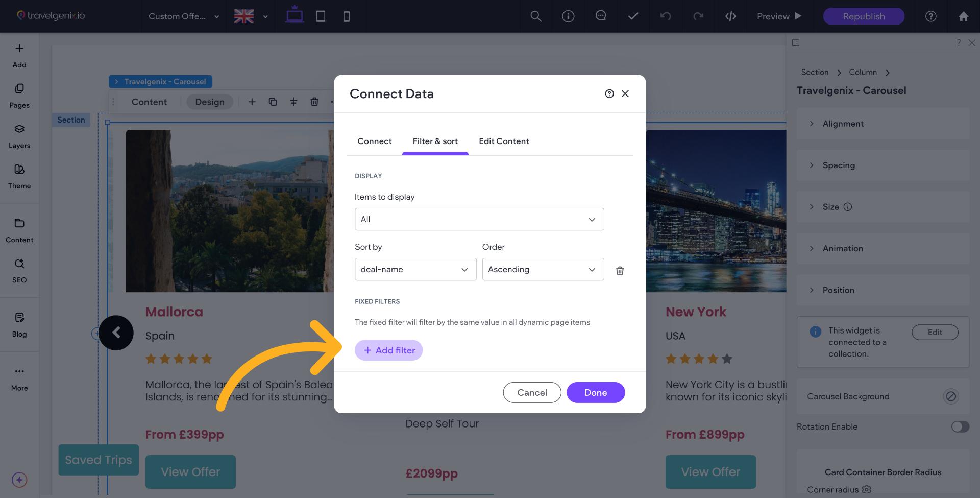Open the comments icon

click(601, 16)
